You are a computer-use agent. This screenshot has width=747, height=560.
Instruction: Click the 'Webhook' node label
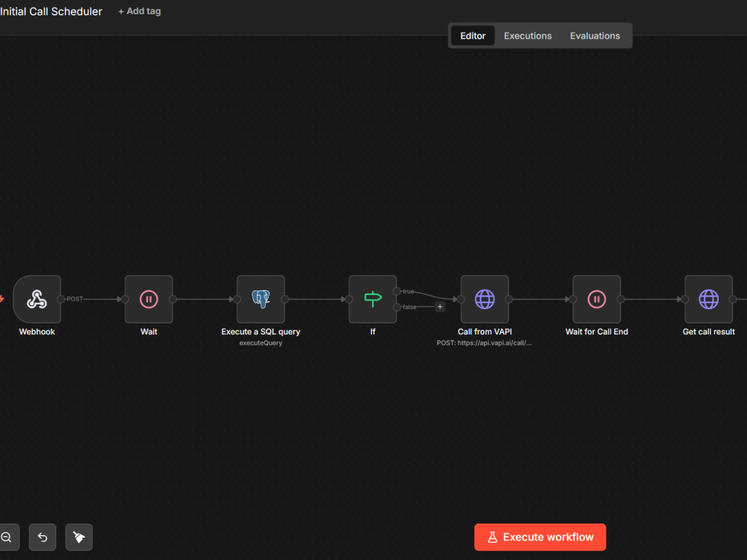coord(37,332)
